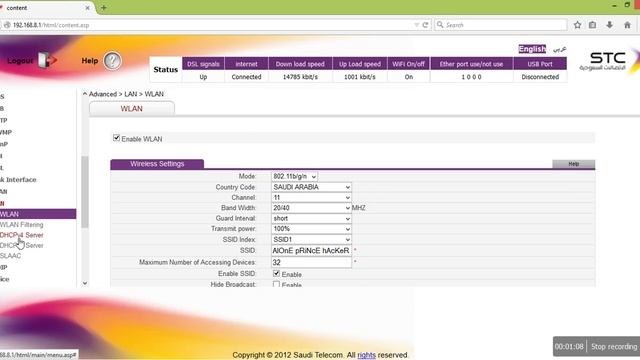Click the Help text link in header
Viewport: 640px width, 360px height.
click(90, 61)
